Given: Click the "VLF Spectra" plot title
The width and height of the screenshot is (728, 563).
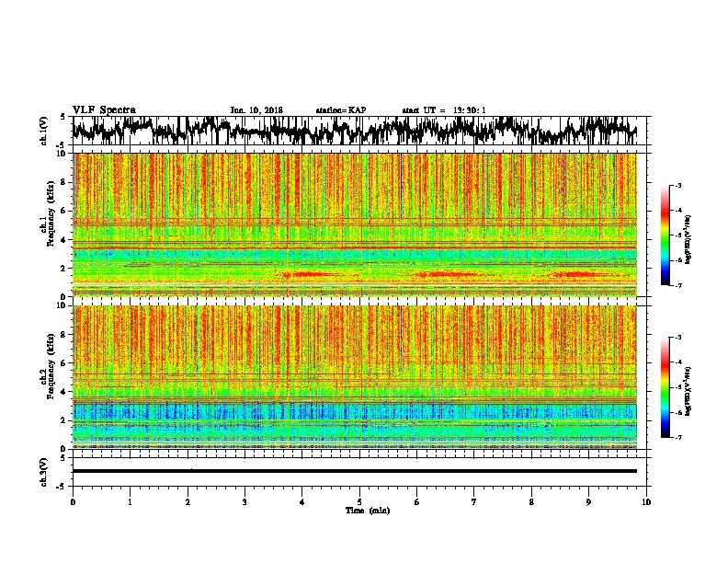Looking at the screenshot, I should (104, 110).
